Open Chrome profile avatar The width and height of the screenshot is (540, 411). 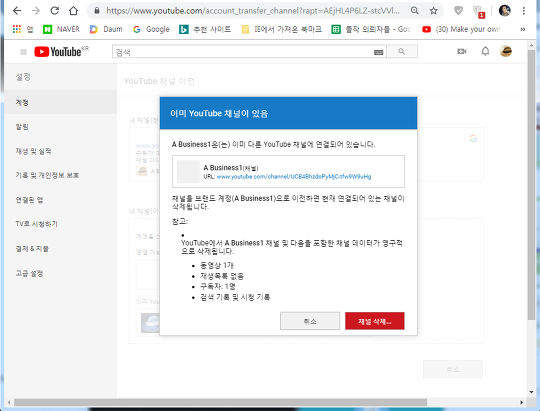(505, 11)
